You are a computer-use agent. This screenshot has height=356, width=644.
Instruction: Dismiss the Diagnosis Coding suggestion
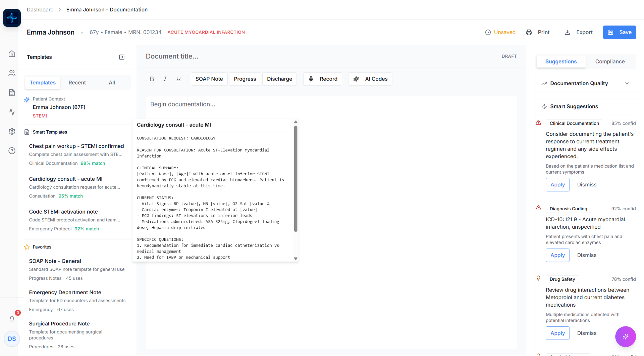point(587,255)
